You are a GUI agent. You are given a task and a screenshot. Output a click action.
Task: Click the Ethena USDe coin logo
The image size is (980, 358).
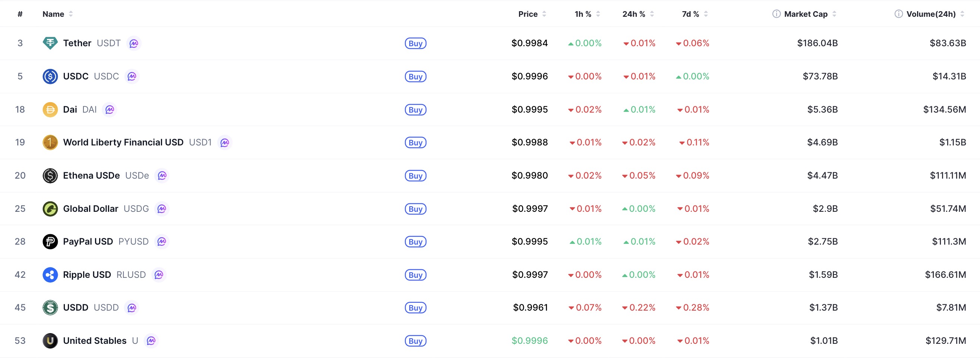[x=50, y=176]
